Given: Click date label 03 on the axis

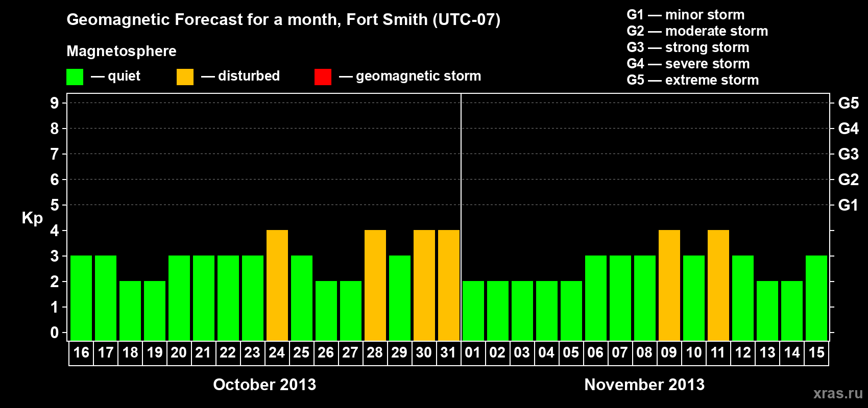Looking at the screenshot, I should pyautogui.click(x=522, y=352).
